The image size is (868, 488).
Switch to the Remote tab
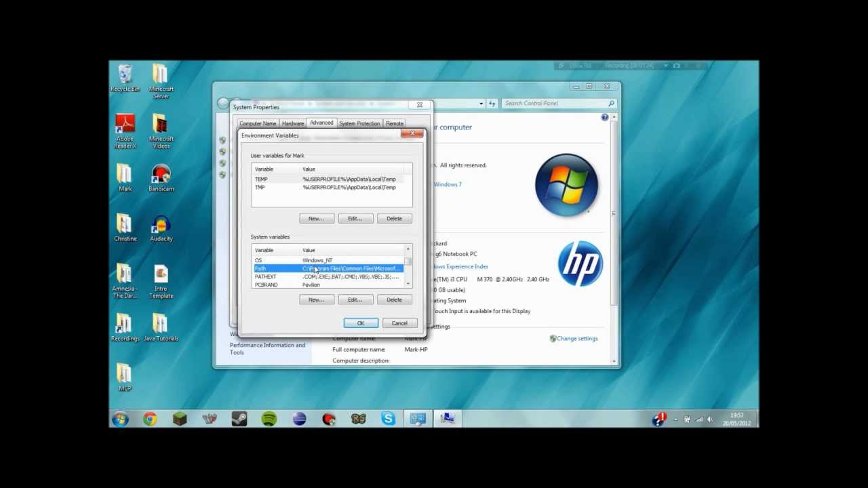395,123
